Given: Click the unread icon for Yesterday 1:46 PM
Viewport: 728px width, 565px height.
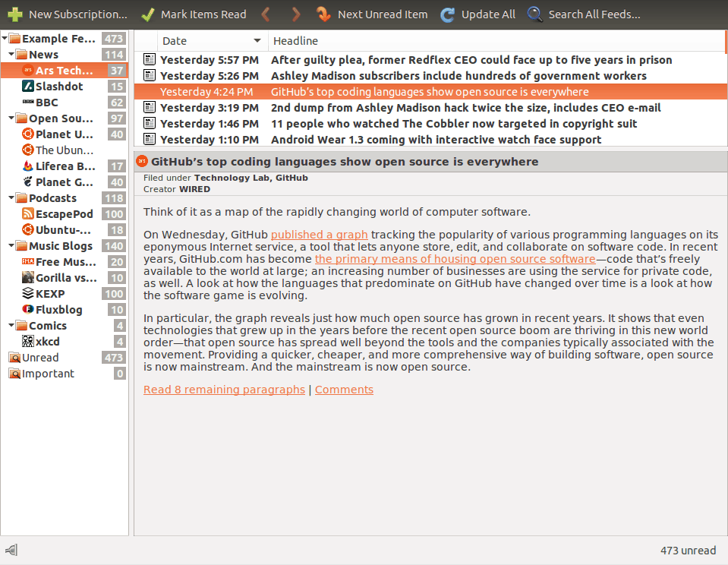Looking at the screenshot, I should [x=149, y=123].
